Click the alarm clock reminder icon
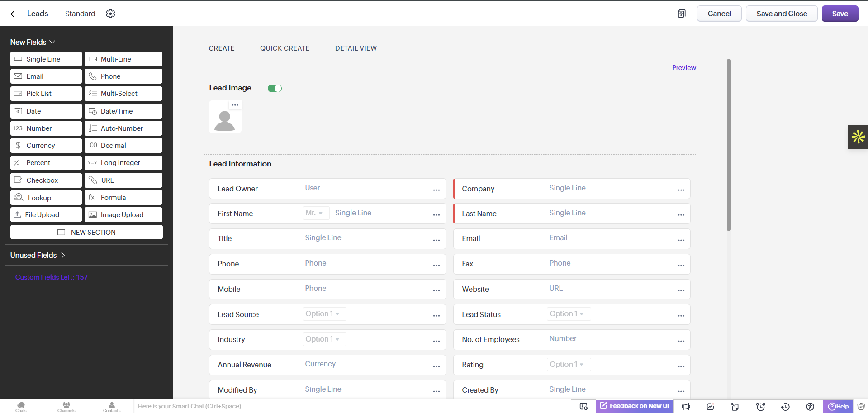The image size is (868, 413). click(x=761, y=406)
